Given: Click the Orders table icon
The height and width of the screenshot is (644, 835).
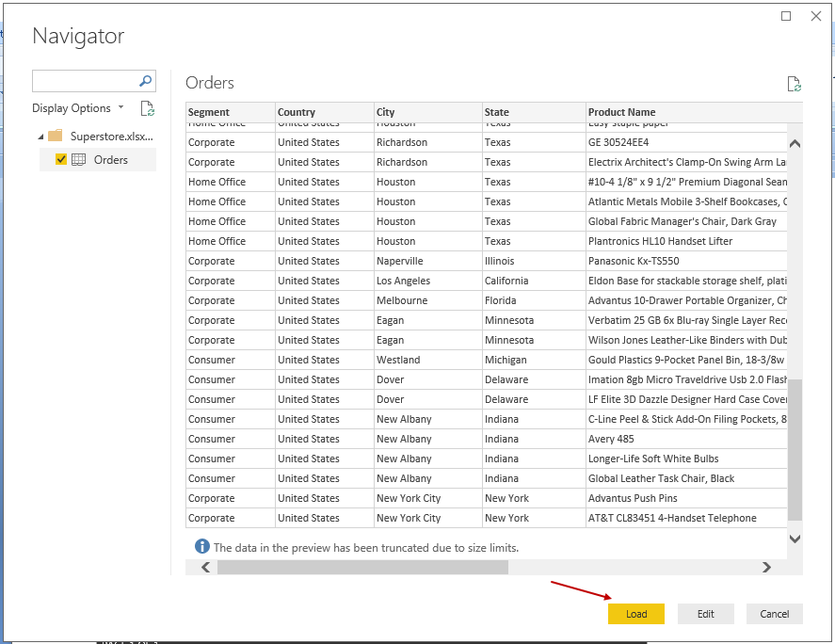Looking at the screenshot, I should coord(79,160).
